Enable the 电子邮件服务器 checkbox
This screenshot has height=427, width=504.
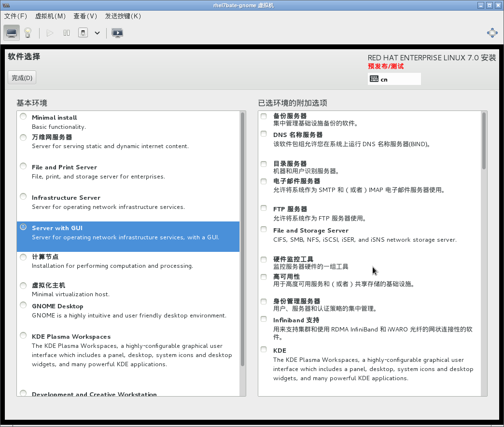[264, 181]
